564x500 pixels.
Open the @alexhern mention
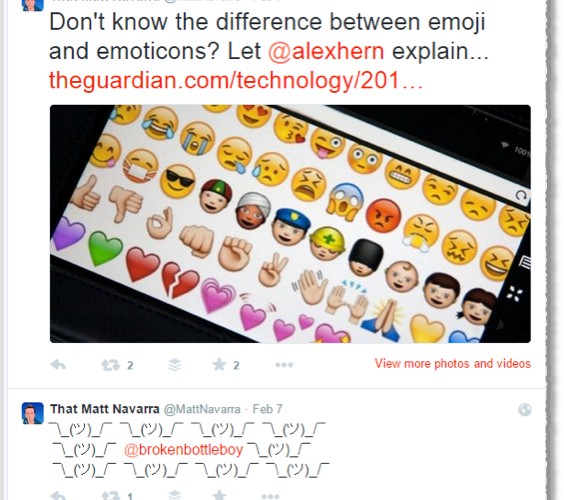326,51
